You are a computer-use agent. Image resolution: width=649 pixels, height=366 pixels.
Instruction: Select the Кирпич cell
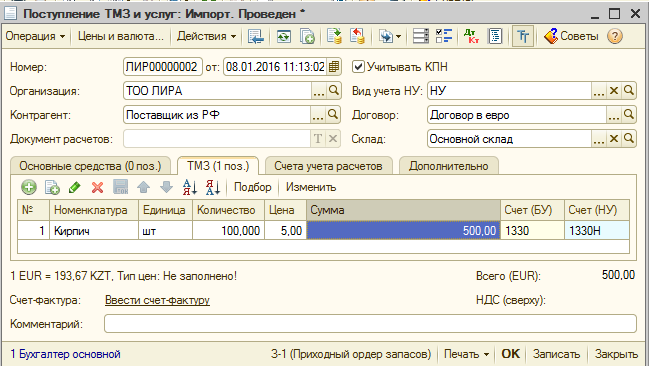tap(94, 231)
